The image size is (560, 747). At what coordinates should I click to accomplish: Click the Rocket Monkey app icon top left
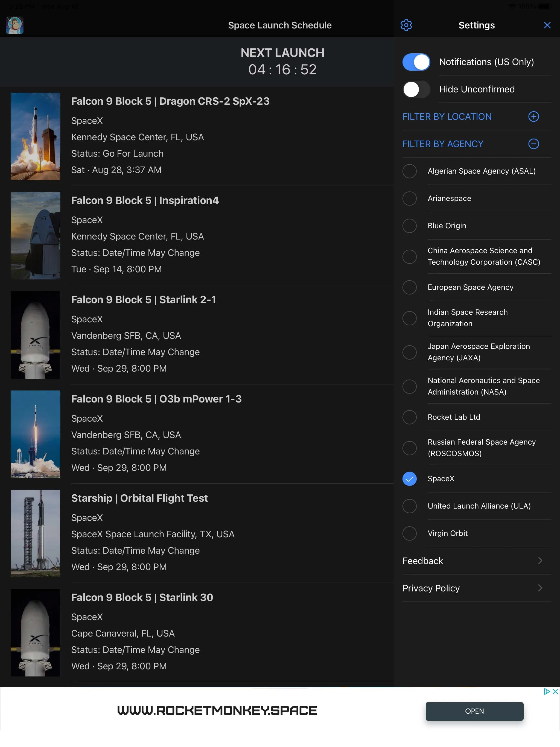15,25
